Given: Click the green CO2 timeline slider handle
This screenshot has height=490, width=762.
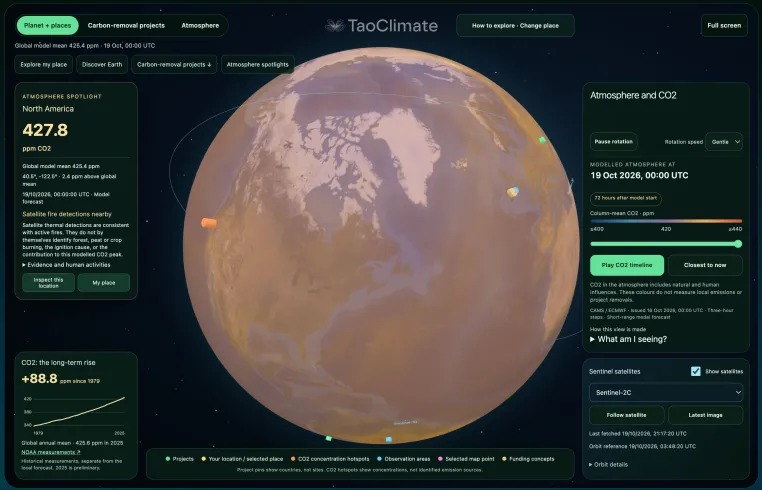Looking at the screenshot, I should click(738, 244).
